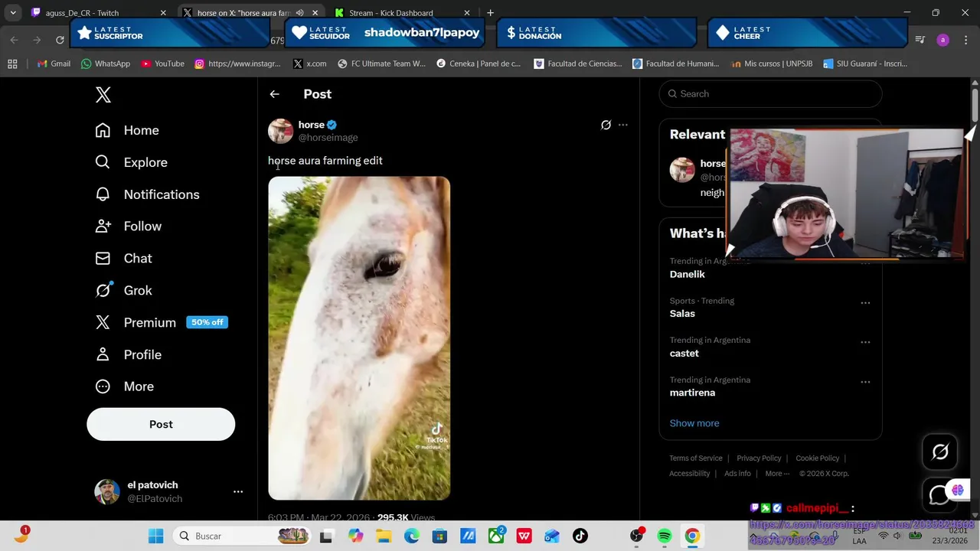Image resolution: width=980 pixels, height=551 pixels.
Task: Open the Privacy Policy link
Action: [x=759, y=458]
